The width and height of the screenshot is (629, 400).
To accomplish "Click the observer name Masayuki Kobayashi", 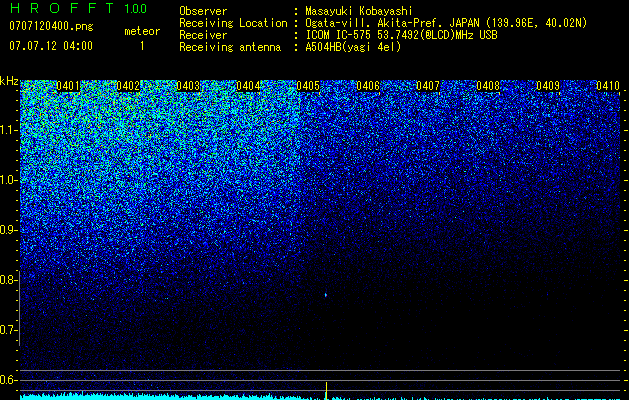I will [359, 11].
